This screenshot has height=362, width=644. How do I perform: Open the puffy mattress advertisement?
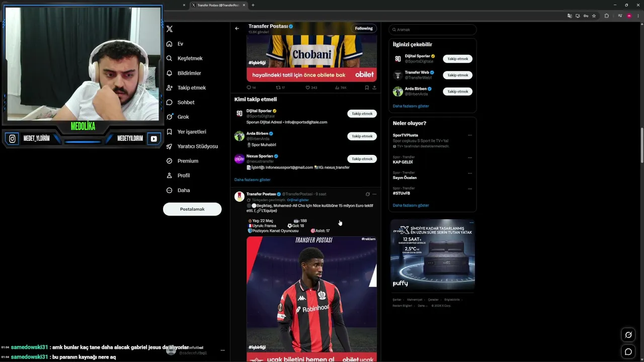click(x=433, y=254)
